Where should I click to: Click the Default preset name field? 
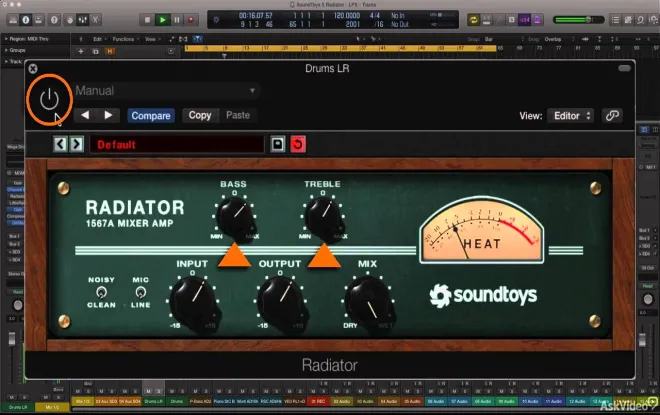point(177,144)
